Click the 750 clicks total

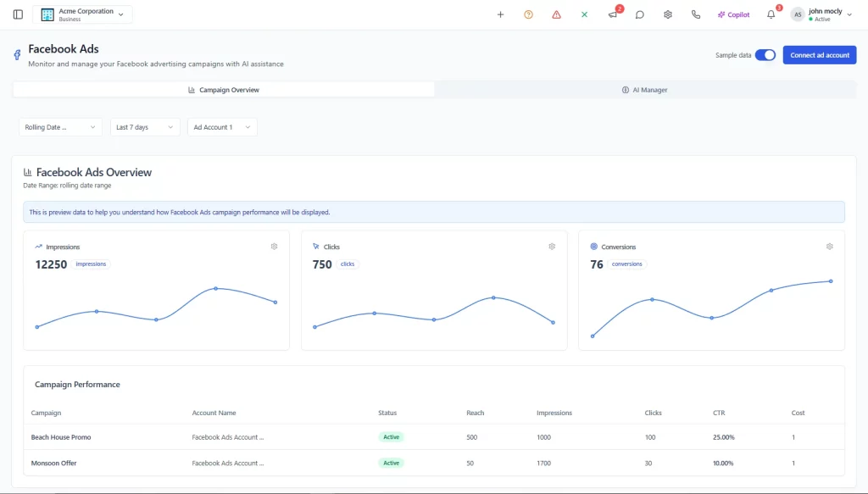(322, 264)
